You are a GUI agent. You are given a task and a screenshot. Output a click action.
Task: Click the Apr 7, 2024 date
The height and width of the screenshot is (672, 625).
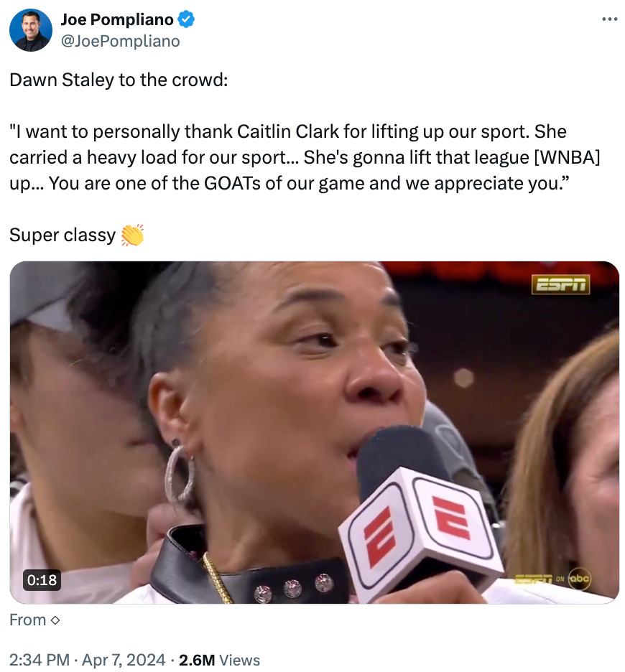pos(124,660)
